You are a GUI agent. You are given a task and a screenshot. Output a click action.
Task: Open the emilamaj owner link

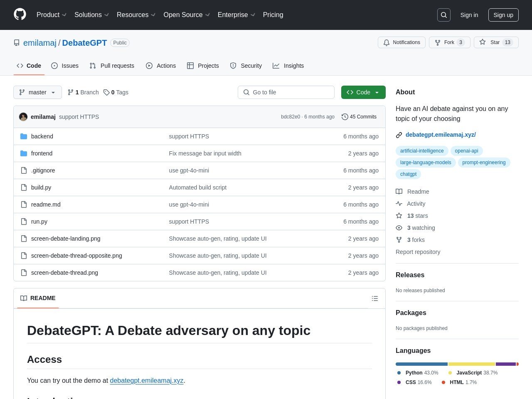(x=40, y=43)
